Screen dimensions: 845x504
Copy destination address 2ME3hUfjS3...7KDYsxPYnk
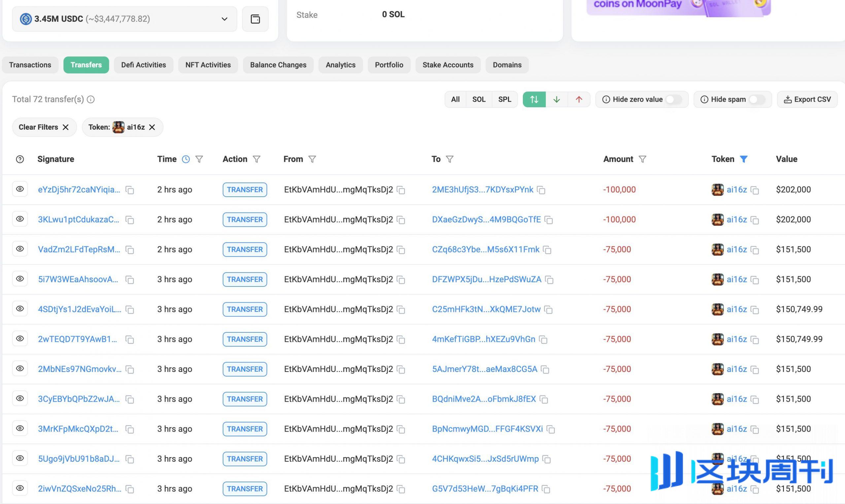(541, 190)
